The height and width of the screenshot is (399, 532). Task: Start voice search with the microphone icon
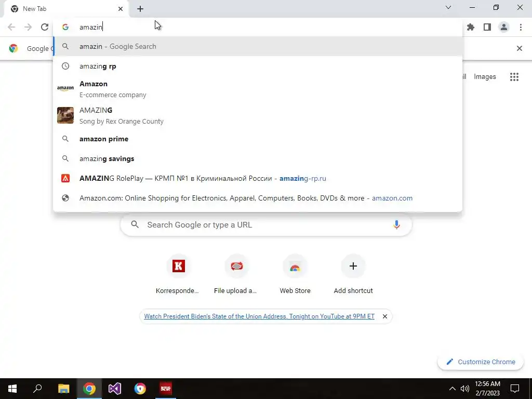pos(396,224)
